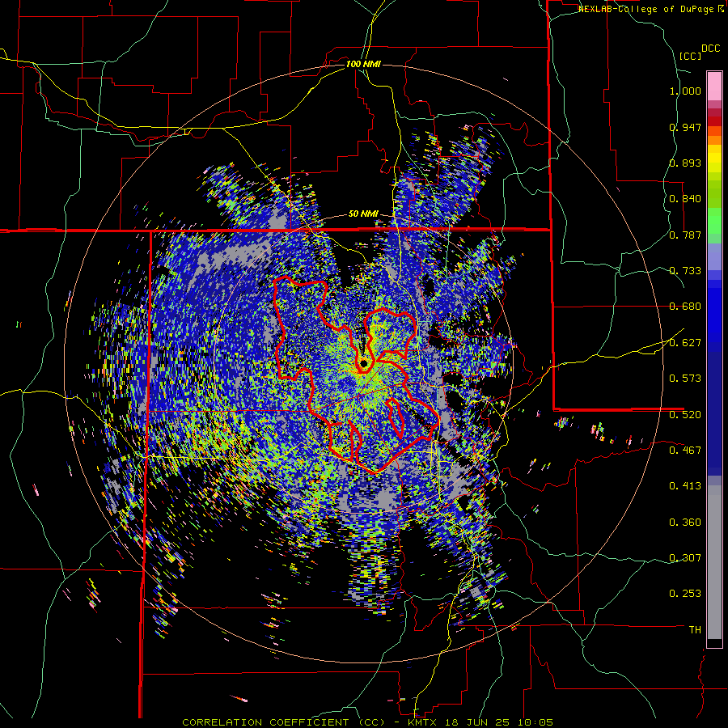The image size is (728, 728).
Task: Select the 0.573 scale value
Action: [x=685, y=379]
